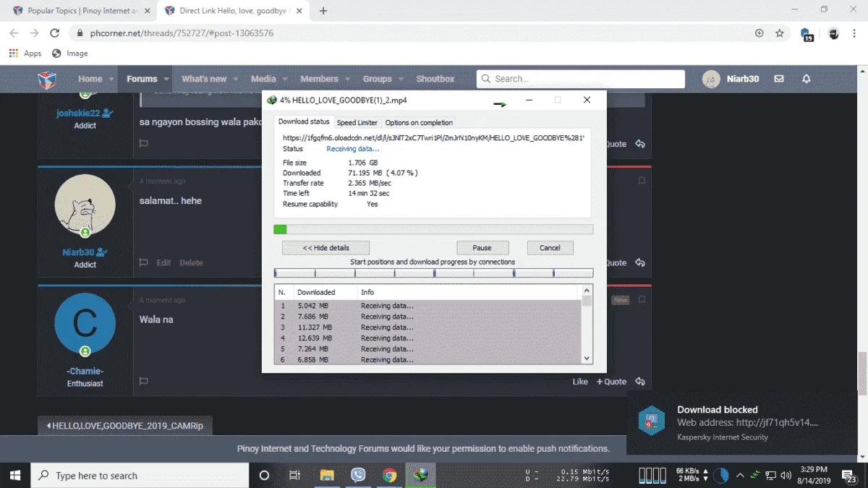Screen dimensions: 868x488
Task: Open Viber from the taskbar
Action: tap(358, 475)
